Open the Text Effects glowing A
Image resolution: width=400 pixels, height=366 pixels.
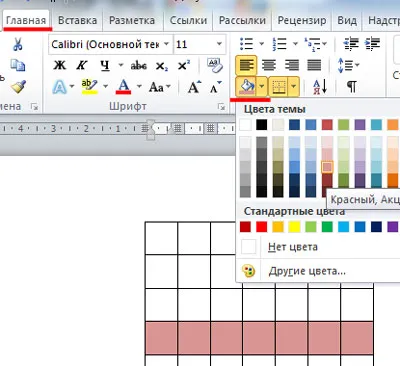click(x=59, y=87)
